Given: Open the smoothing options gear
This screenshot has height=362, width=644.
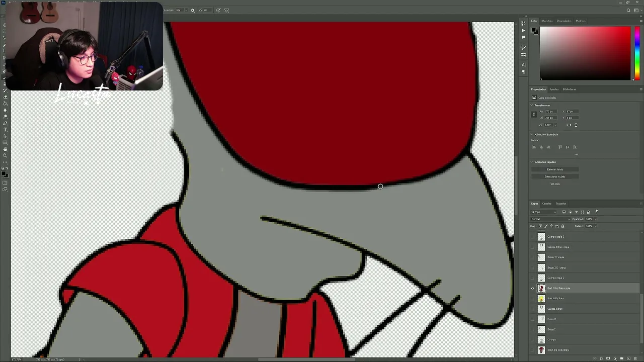Looking at the screenshot, I should pos(192,10).
